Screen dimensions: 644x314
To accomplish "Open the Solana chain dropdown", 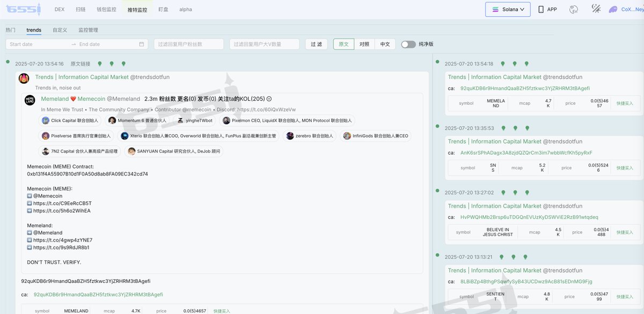I will pyautogui.click(x=508, y=9).
